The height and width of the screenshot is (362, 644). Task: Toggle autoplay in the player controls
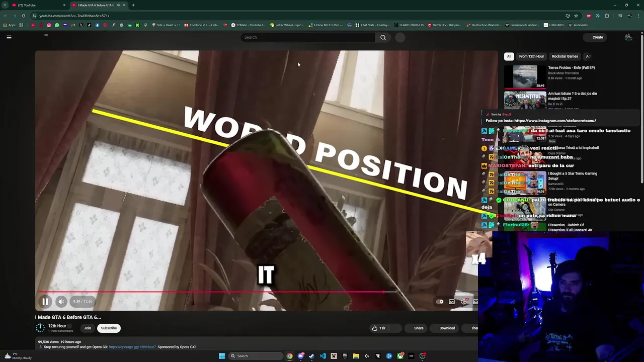tap(440, 302)
